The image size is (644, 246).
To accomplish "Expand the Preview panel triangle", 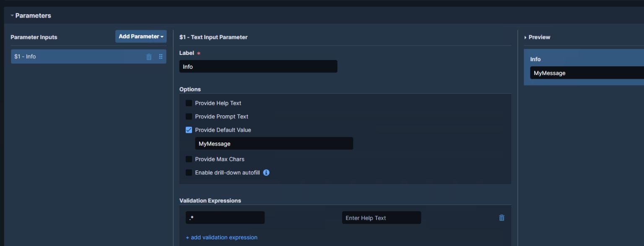I will tap(525, 37).
